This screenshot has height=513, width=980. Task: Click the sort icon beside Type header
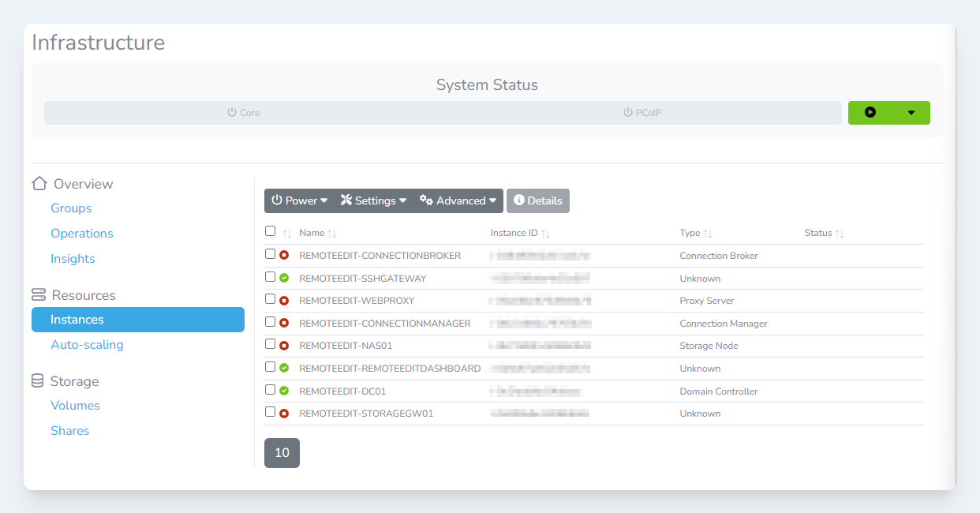708,234
